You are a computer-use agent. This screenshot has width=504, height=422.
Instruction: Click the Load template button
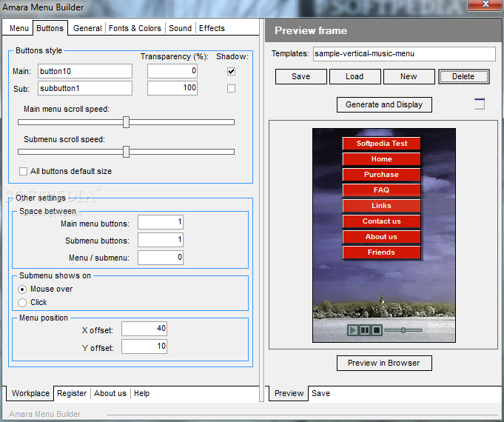pyautogui.click(x=355, y=76)
